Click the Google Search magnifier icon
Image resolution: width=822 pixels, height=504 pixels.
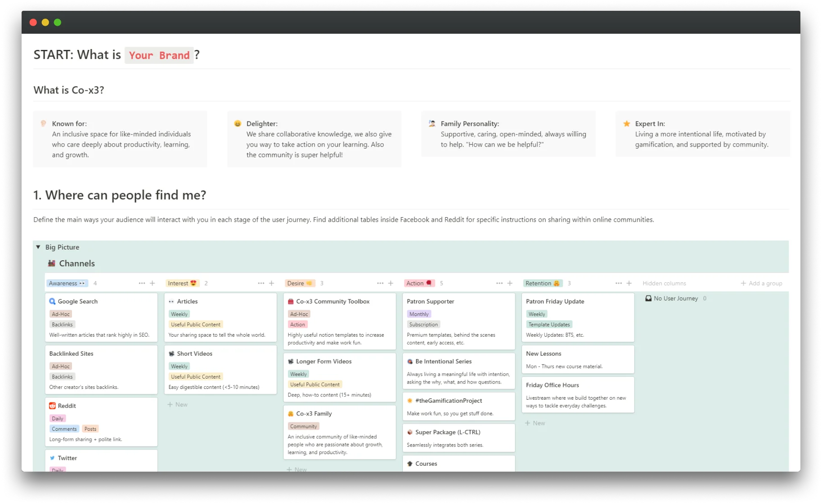[x=52, y=301]
